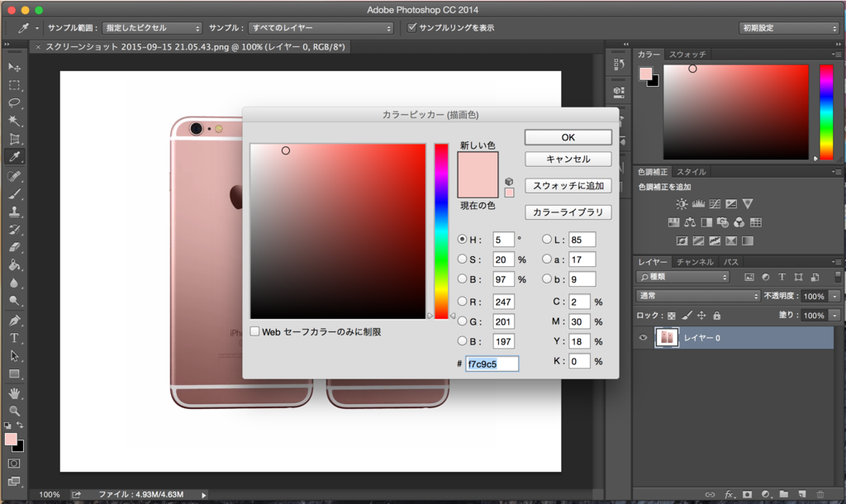Open status bar info arrow
The image size is (846, 504).
coord(203,495)
